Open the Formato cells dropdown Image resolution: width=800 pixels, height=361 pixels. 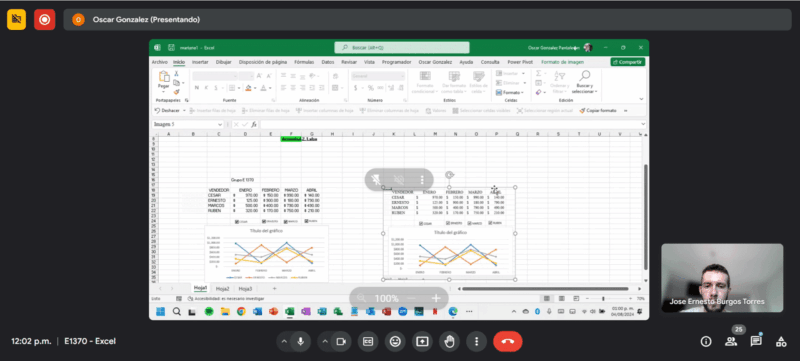tap(510, 92)
